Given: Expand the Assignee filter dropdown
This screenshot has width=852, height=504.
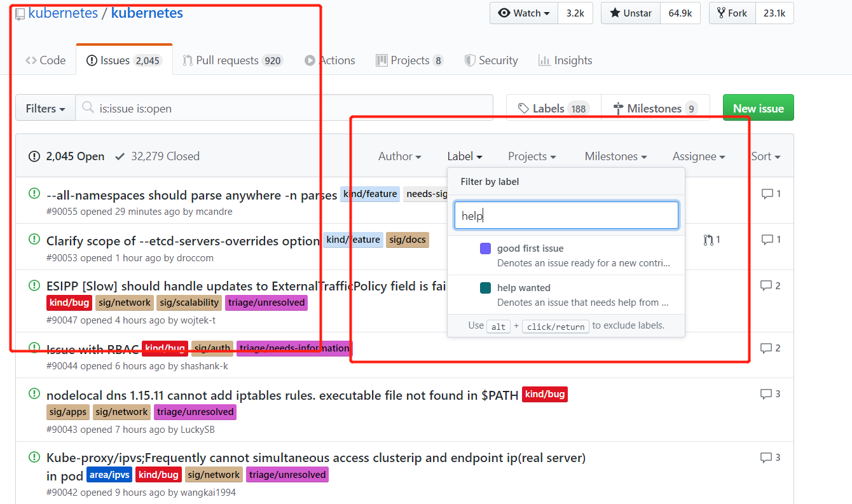Looking at the screenshot, I should pyautogui.click(x=699, y=156).
